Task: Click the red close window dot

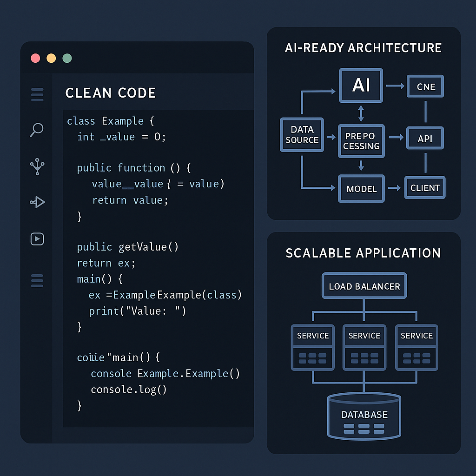Action: coord(35,58)
